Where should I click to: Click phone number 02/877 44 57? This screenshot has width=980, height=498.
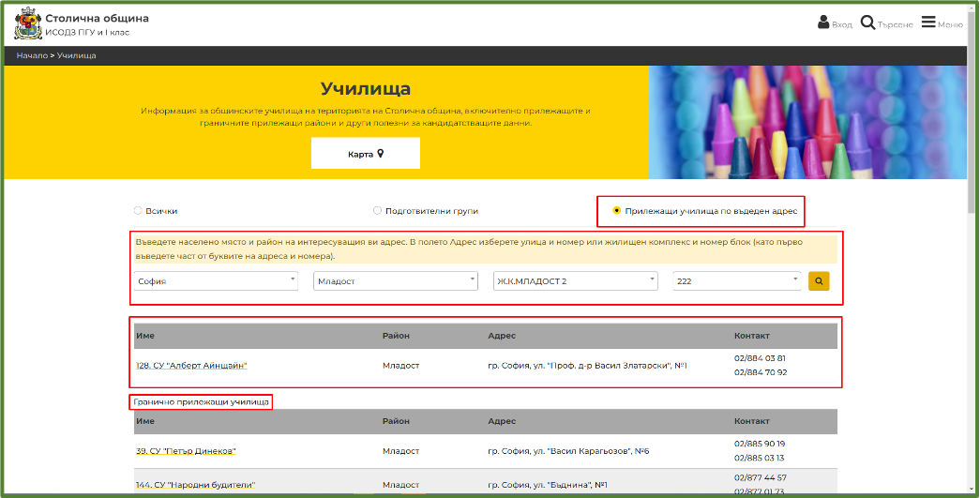point(761,477)
